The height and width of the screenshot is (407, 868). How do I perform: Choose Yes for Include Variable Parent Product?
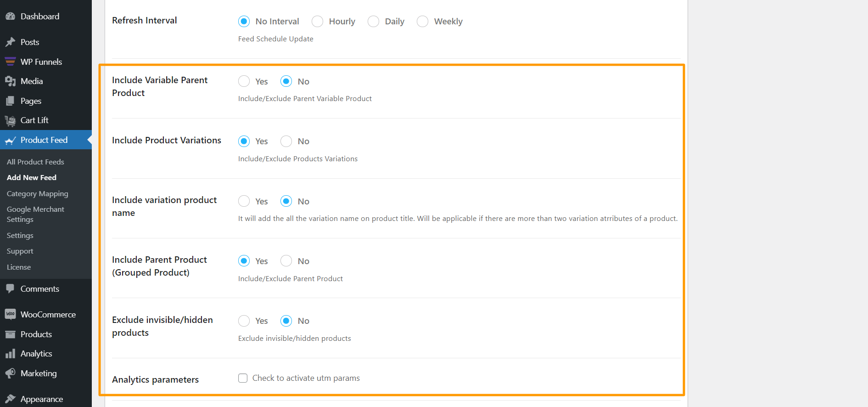tap(244, 81)
